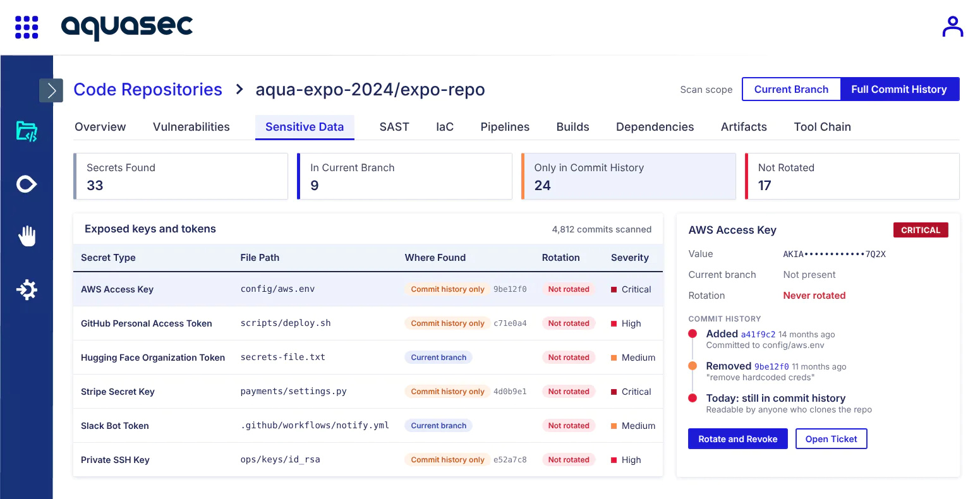Open commit a41f9c2 link

point(758,335)
